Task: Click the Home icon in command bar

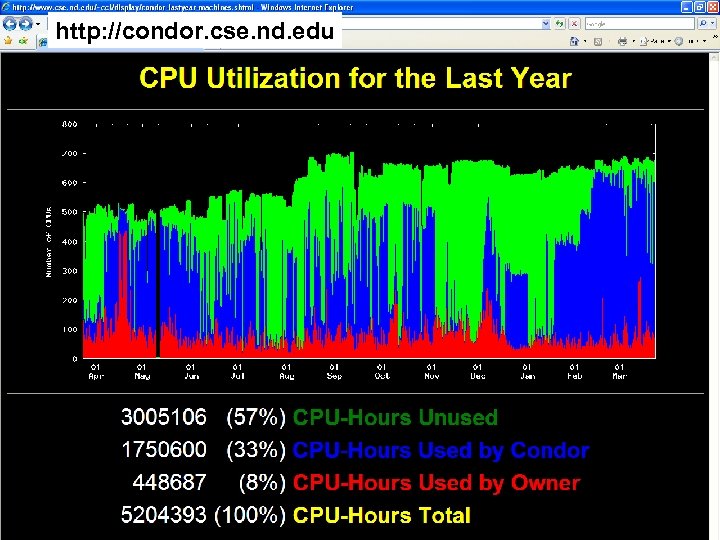Action: 574,41
